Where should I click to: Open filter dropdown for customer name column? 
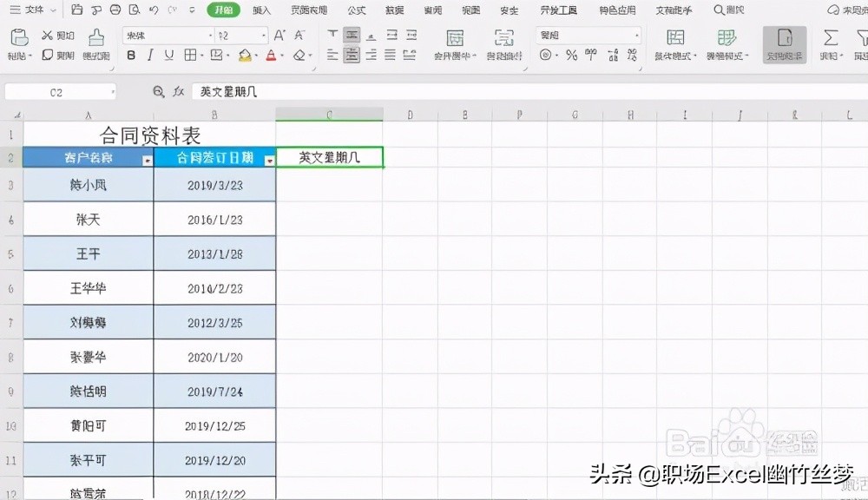click(148, 161)
